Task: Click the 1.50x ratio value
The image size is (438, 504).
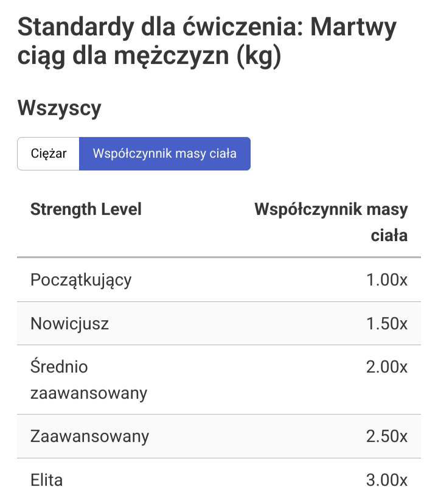Action: (387, 323)
